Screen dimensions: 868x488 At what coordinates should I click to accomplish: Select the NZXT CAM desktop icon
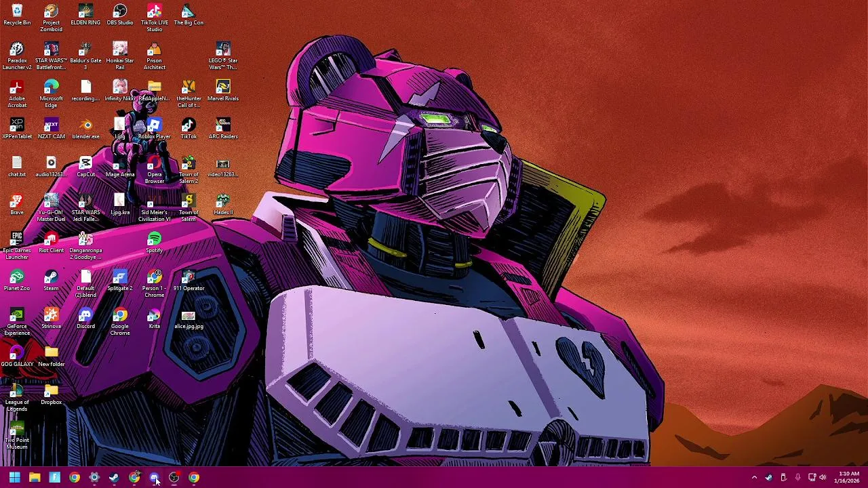[52, 129]
